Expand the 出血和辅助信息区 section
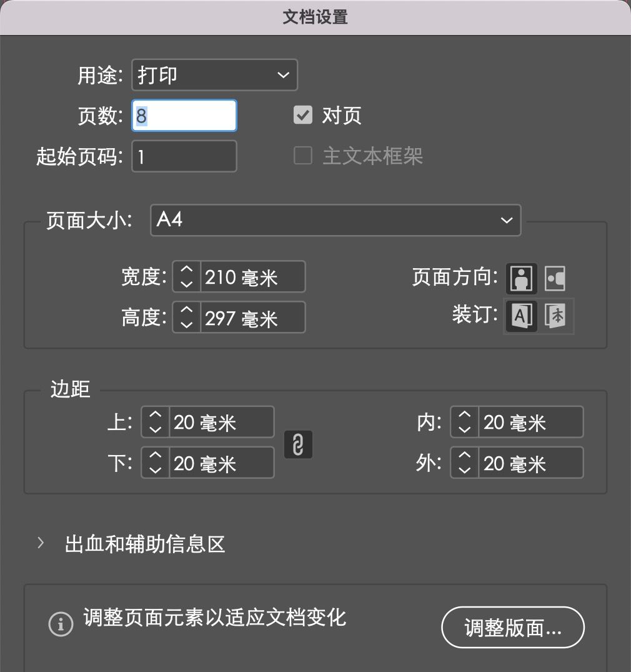This screenshot has width=631, height=672. [x=41, y=543]
